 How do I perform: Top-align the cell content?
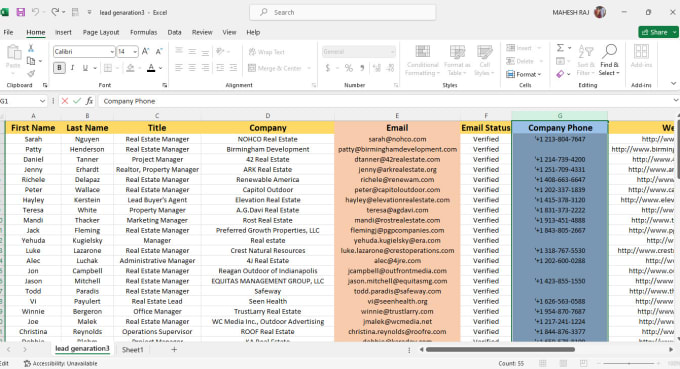click(179, 52)
